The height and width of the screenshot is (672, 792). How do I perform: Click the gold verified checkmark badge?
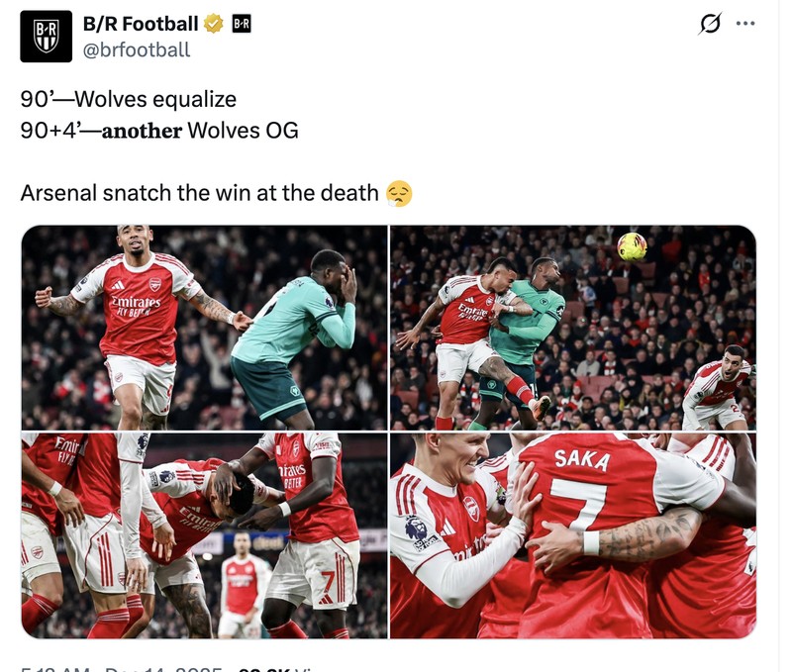(x=214, y=22)
